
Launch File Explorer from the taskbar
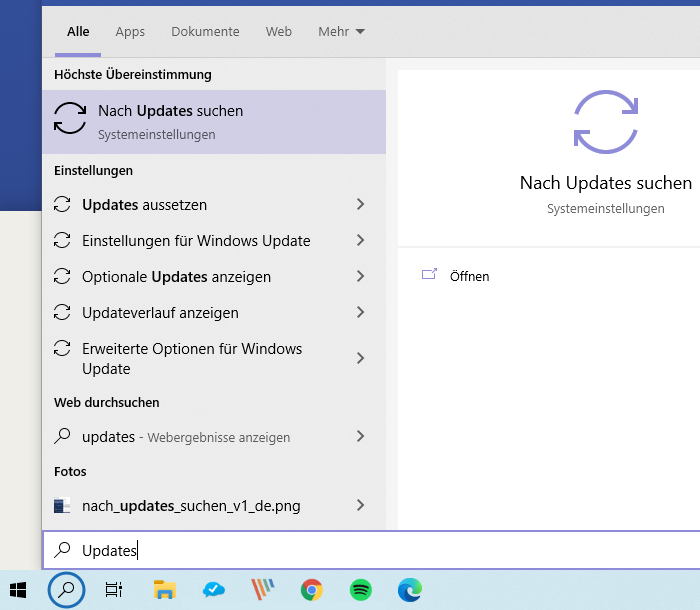point(164,590)
